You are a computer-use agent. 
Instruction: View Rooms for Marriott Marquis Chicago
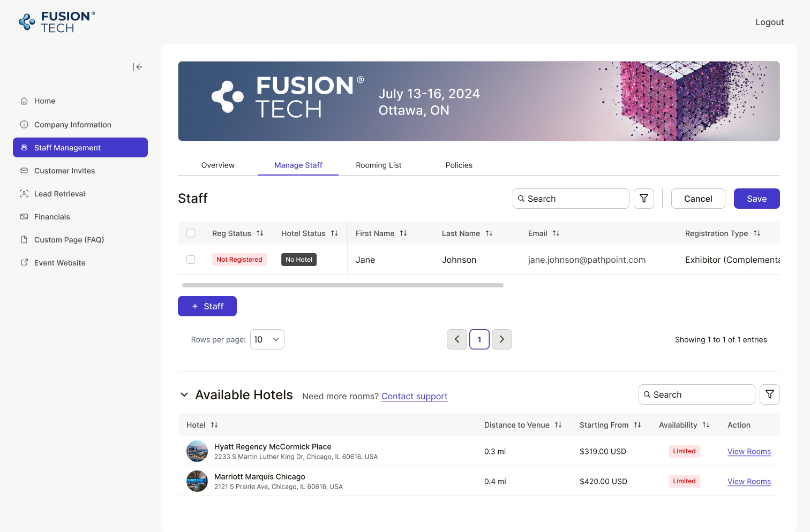click(749, 482)
